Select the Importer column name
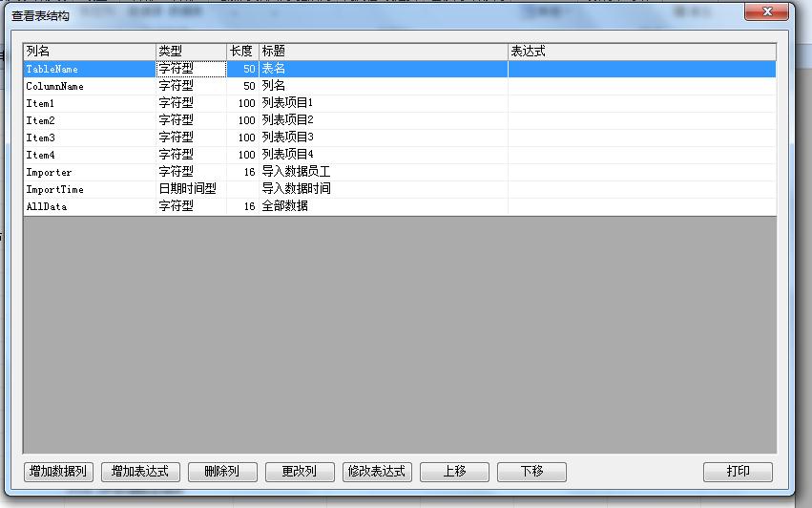The width and height of the screenshot is (812, 508). click(90, 172)
